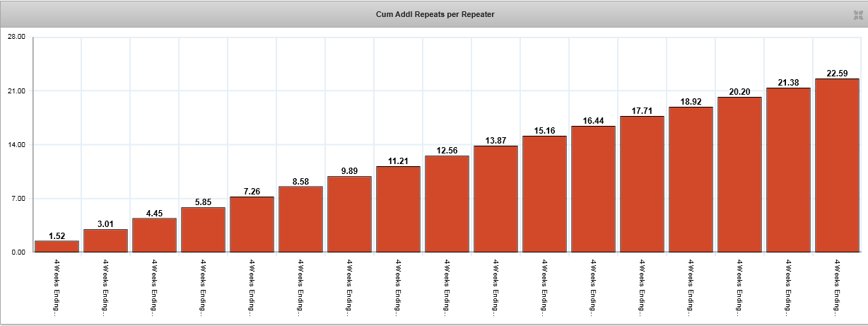Click the bar with value 17.71
Screen dimensions: 868x326
coord(642,184)
